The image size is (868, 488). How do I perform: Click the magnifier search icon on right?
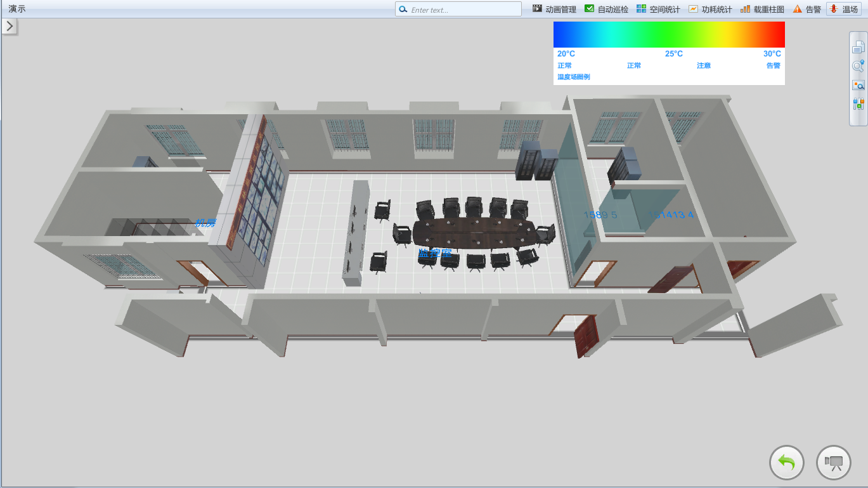pyautogui.click(x=858, y=65)
